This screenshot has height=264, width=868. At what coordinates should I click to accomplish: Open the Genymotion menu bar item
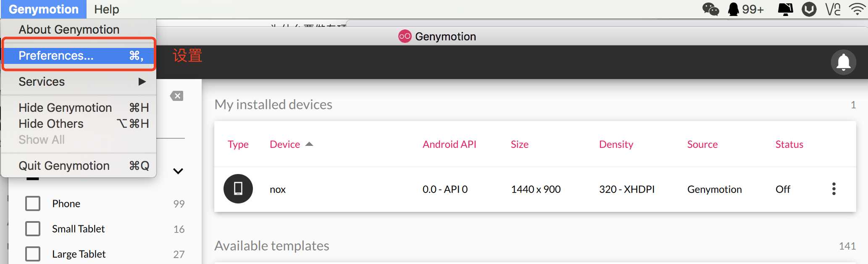click(44, 9)
